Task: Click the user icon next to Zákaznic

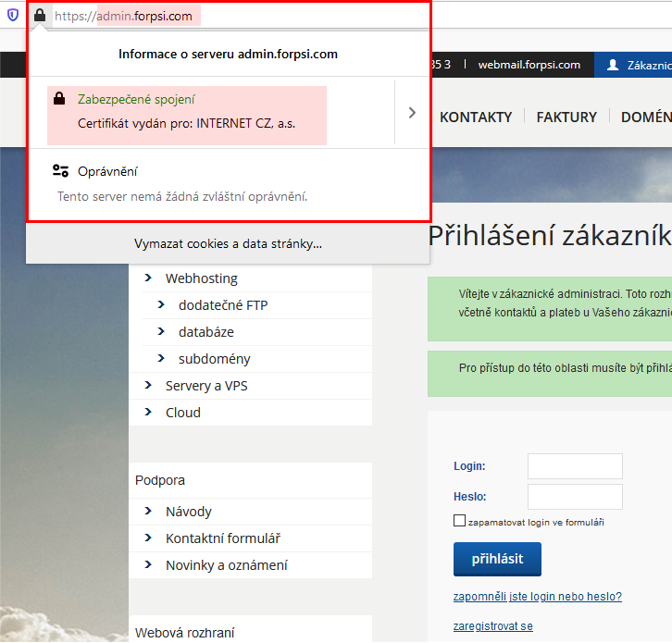Action: click(x=613, y=65)
